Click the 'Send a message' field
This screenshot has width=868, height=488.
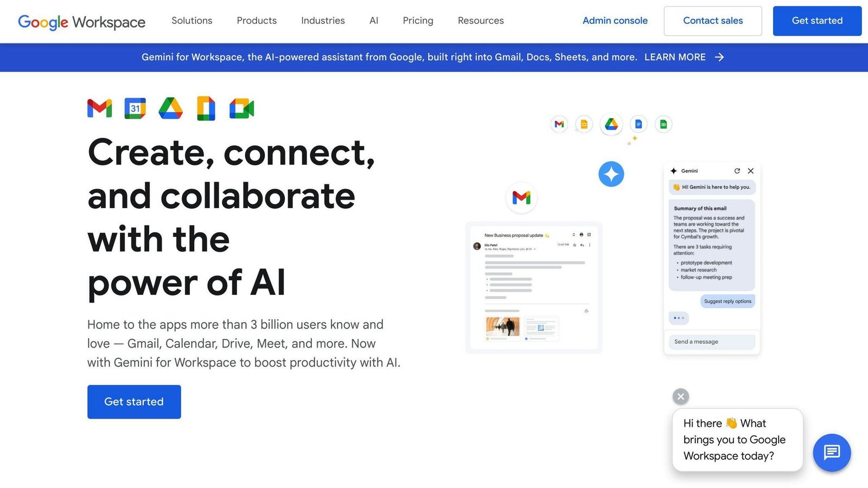click(712, 342)
